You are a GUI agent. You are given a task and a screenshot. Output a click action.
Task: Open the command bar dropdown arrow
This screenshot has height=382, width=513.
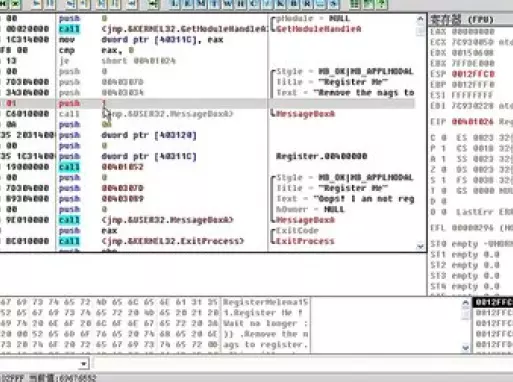pos(84,363)
